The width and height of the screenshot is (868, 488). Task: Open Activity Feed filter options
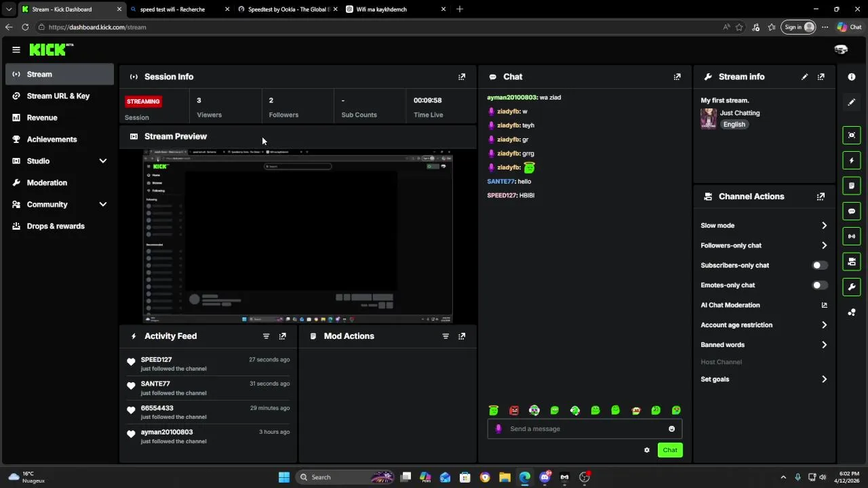(266, 336)
